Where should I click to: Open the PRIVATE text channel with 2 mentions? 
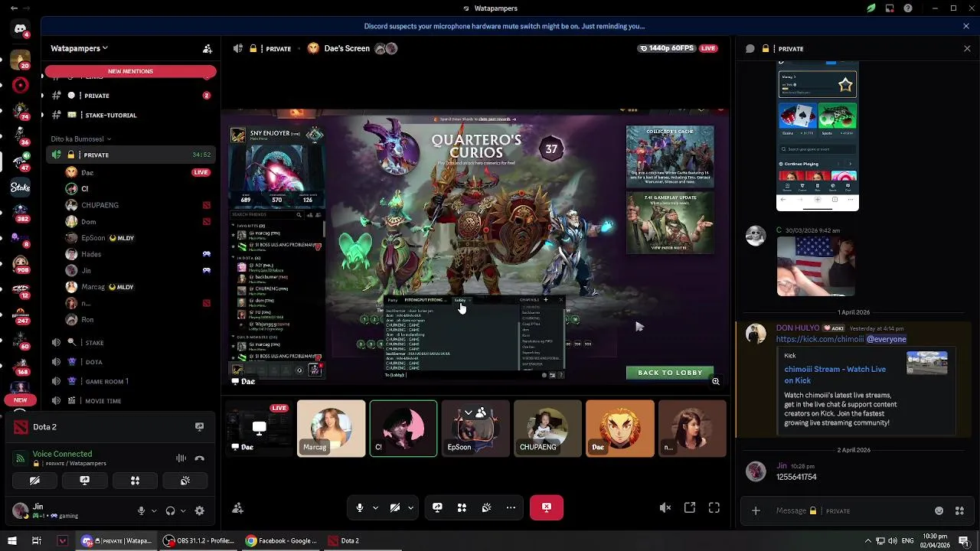tap(129, 96)
